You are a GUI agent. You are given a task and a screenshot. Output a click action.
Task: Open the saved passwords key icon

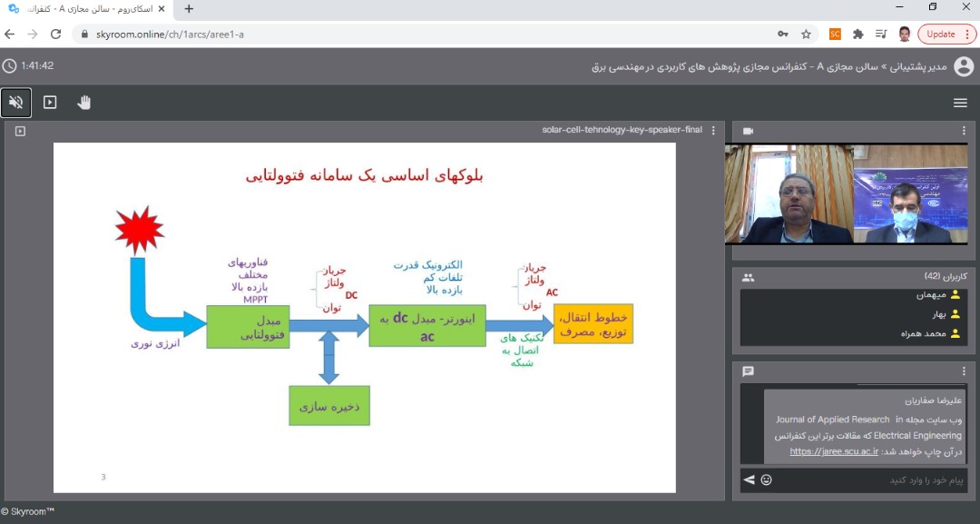pyautogui.click(x=782, y=35)
